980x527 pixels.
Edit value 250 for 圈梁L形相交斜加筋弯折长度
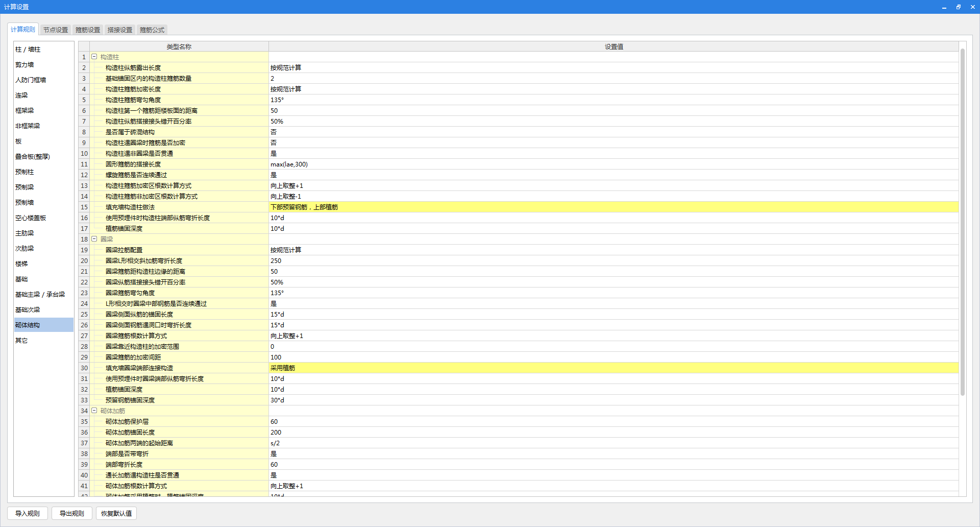614,260
